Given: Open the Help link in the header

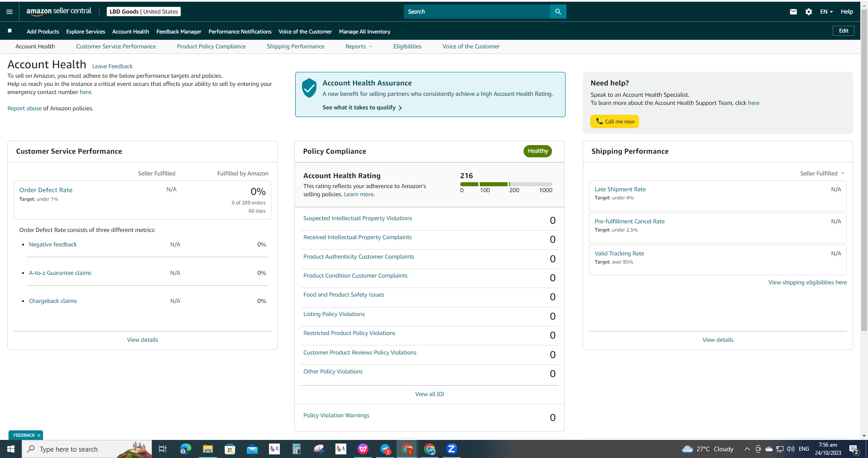Looking at the screenshot, I should [x=847, y=12].
